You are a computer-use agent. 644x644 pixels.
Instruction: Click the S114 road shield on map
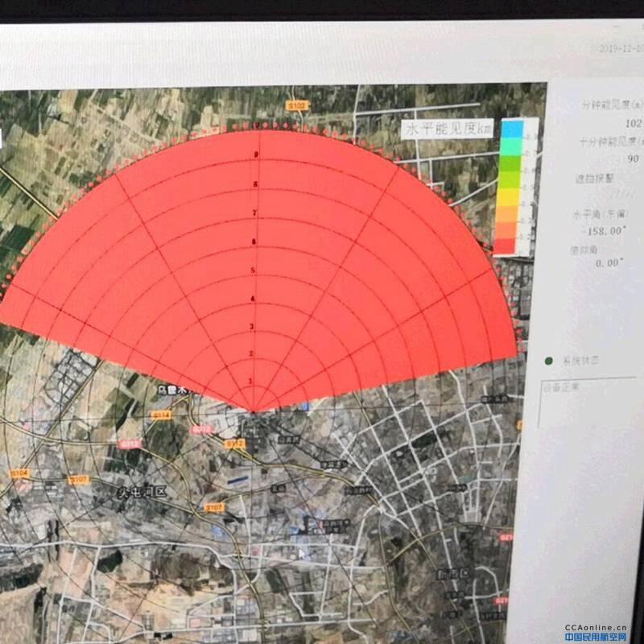(x=162, y=415)
